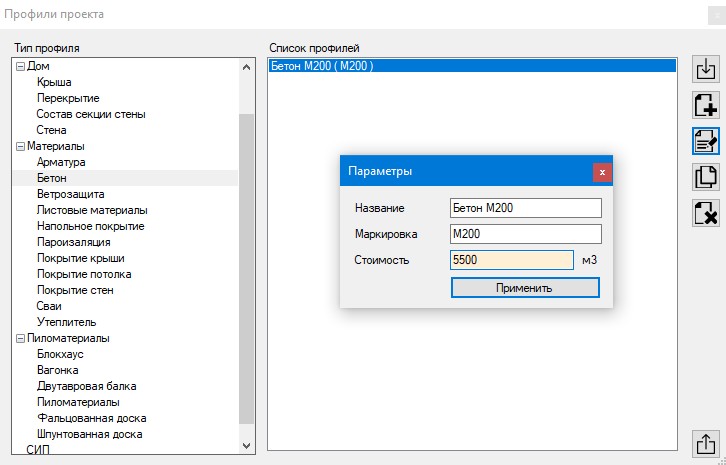
Task: Click the Стоимость field showing 5500
Action: pos(511,260)
